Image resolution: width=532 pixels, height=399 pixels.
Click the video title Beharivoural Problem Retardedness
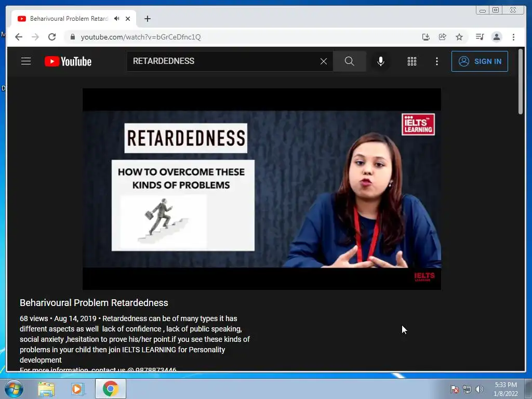click(x=94, y=303)
